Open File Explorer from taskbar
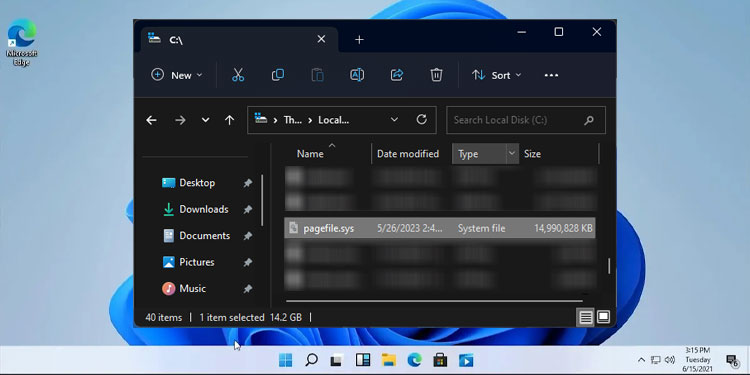 click(389, 360)
